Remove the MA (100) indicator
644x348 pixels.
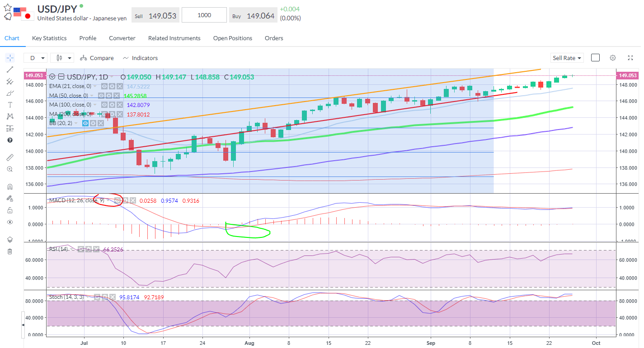pyautogui.click(x=120, y=105)
